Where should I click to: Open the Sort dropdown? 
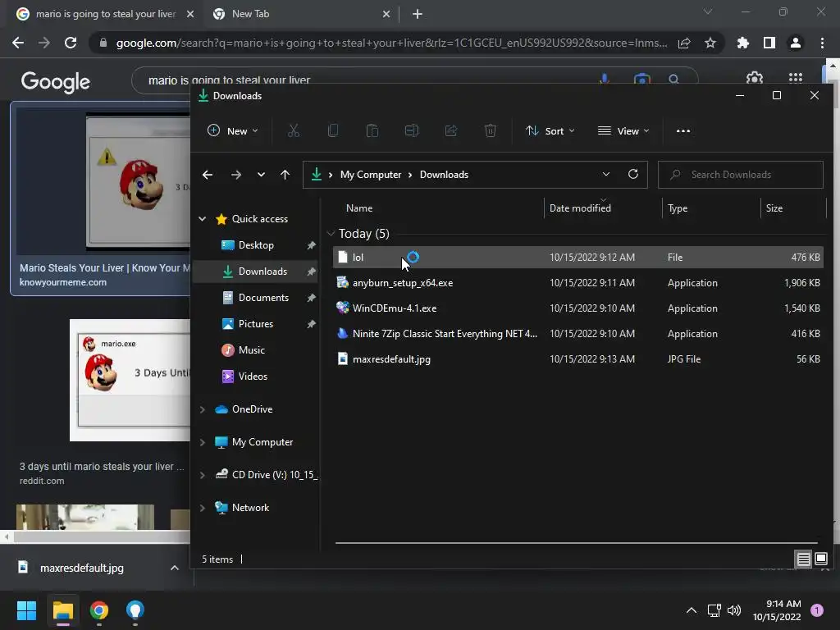click(550, 130)
